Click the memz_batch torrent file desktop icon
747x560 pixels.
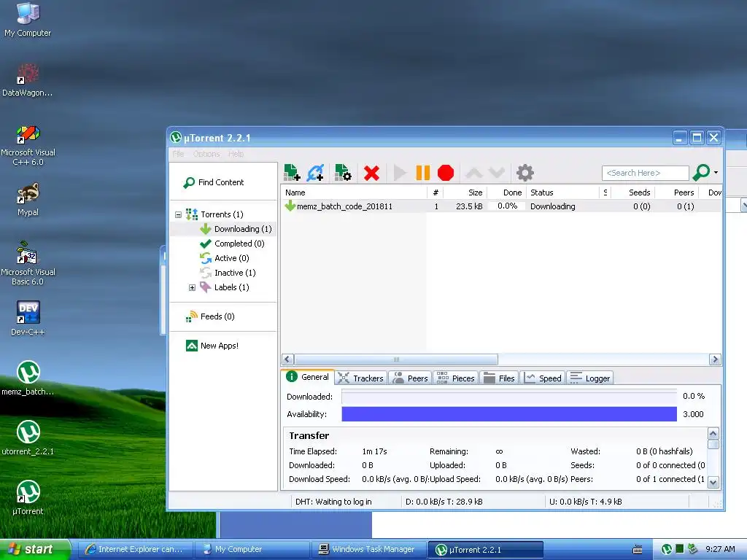tap(28, 378)
